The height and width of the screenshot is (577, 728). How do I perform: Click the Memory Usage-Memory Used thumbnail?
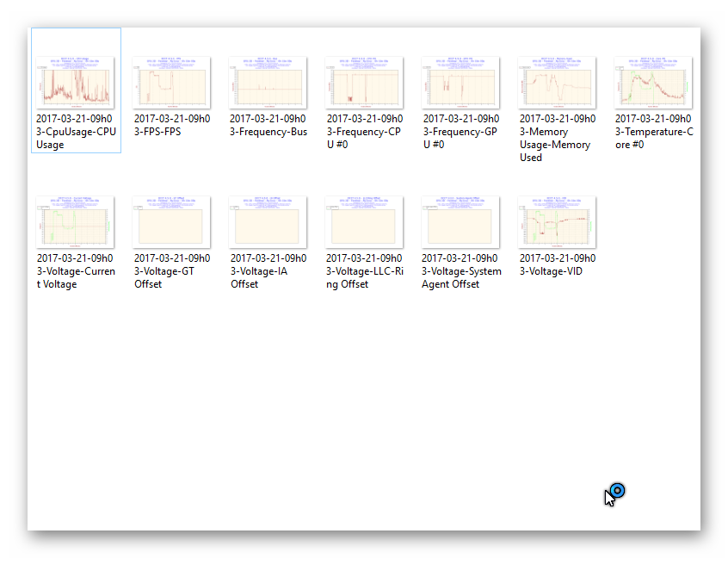(557, 84)
